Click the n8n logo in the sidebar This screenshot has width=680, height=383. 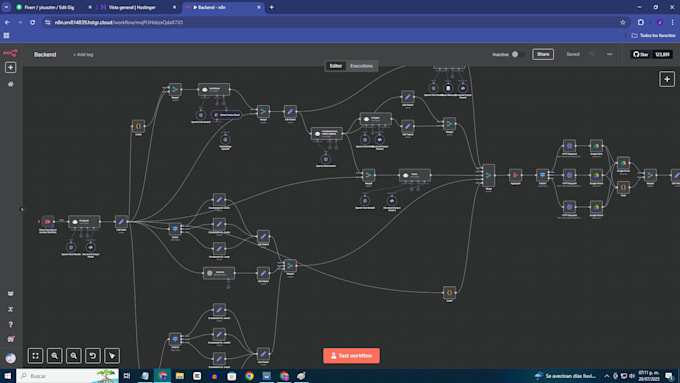(x=10, y=53)
